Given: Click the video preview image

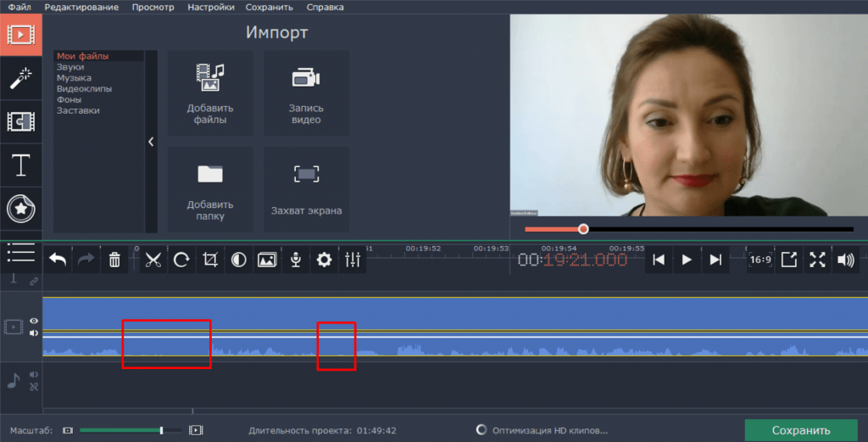Looking at the screenshot, I should pyautogui.click(x=688, y=115).
